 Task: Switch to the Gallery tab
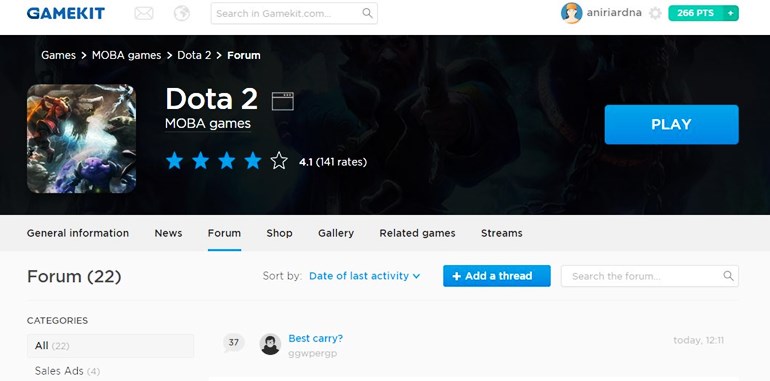pos(336,233)
